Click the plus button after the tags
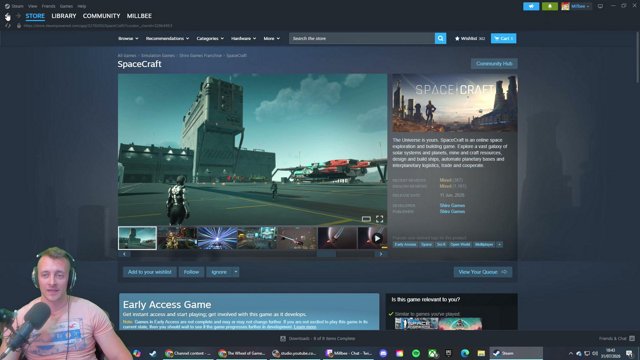Screen dimensions: 640x360 tap(500, 244)
